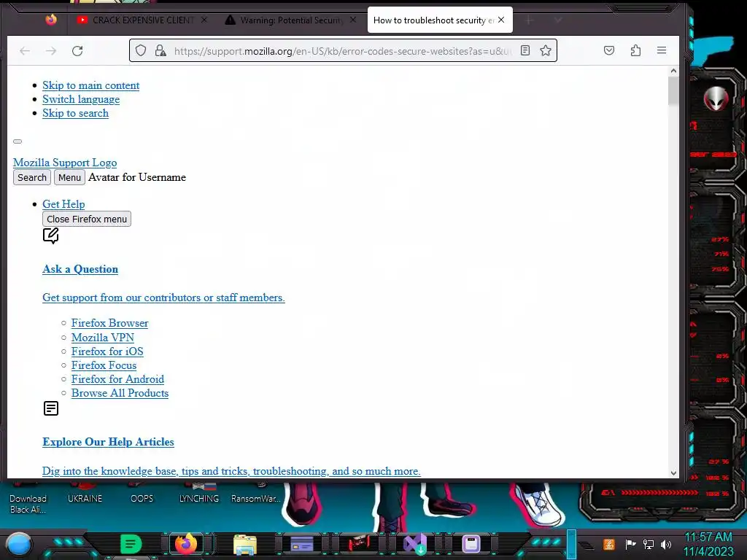Close the CRACK EXPENSIVE CLIENT tab

click(204, 20)
